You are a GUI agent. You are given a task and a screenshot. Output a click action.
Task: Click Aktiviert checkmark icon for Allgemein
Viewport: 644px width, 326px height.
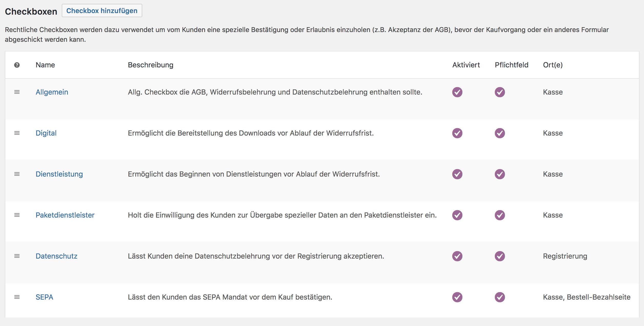457,92
